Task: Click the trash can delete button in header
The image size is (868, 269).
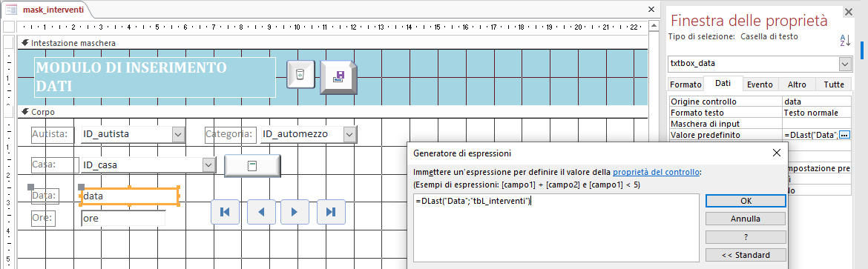Action: click(300, 74)
